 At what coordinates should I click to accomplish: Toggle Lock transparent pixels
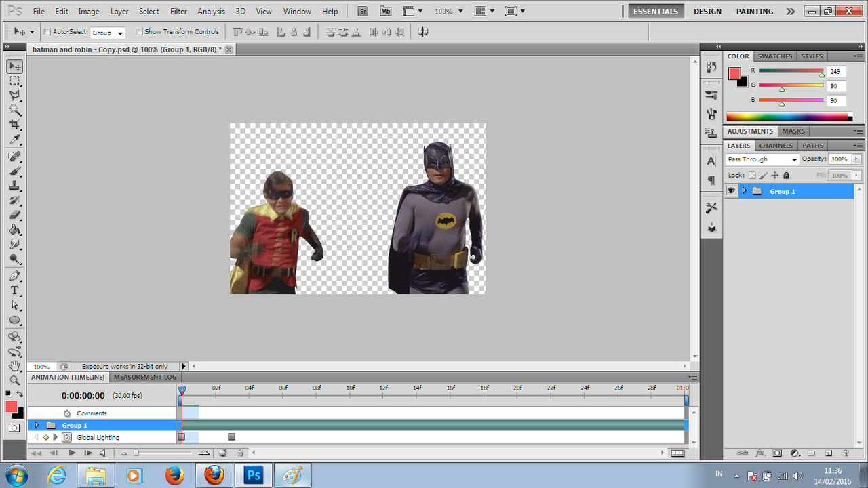click(752, 176)
